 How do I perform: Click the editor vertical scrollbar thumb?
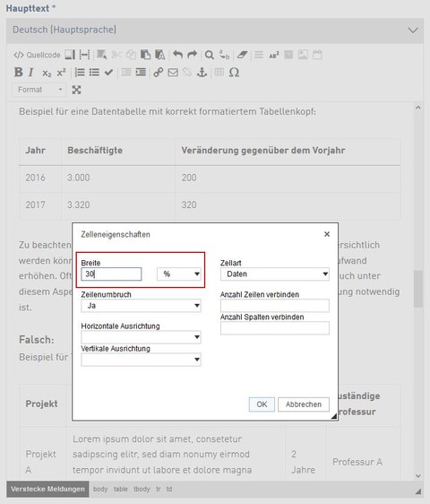[x=418, y=289]
